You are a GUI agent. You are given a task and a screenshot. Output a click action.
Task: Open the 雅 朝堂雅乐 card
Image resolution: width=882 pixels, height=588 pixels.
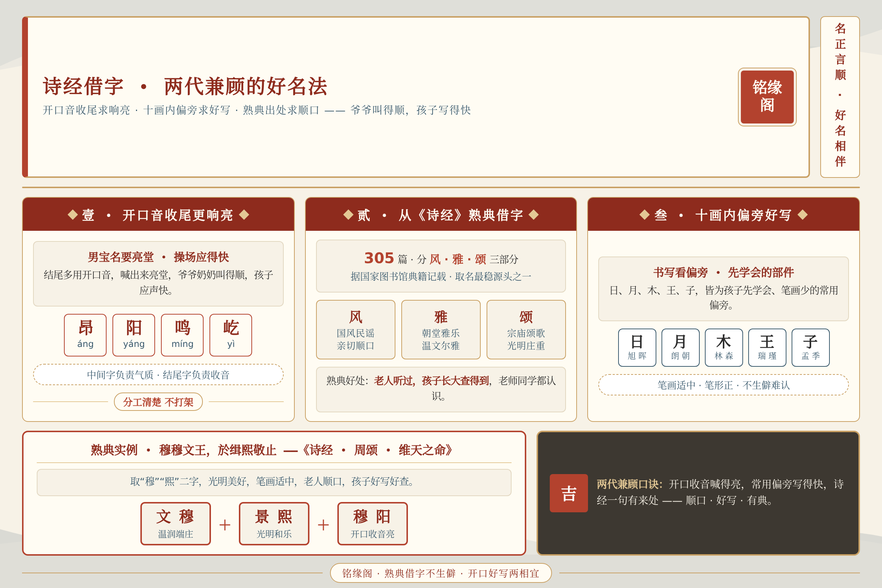[441, 330]
